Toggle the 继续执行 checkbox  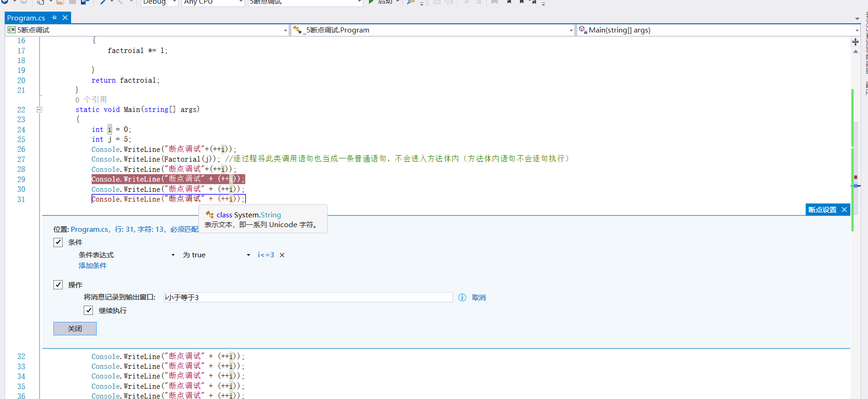[x=88, y=310]
